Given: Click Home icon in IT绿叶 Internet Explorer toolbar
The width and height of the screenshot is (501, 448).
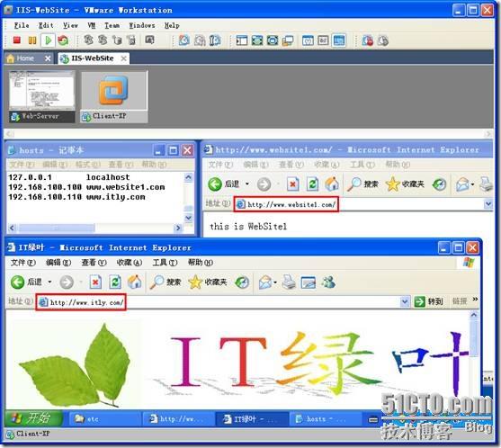Looking at the screenshot, I should pyautogui.click(x=135, y=282).
